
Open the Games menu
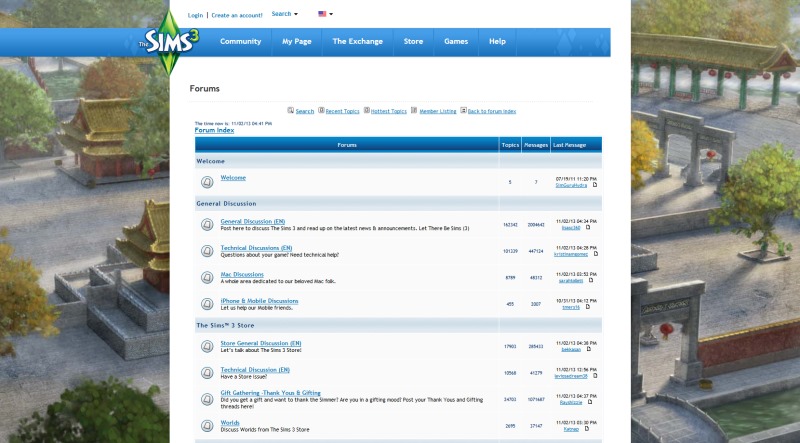[456, 42]
